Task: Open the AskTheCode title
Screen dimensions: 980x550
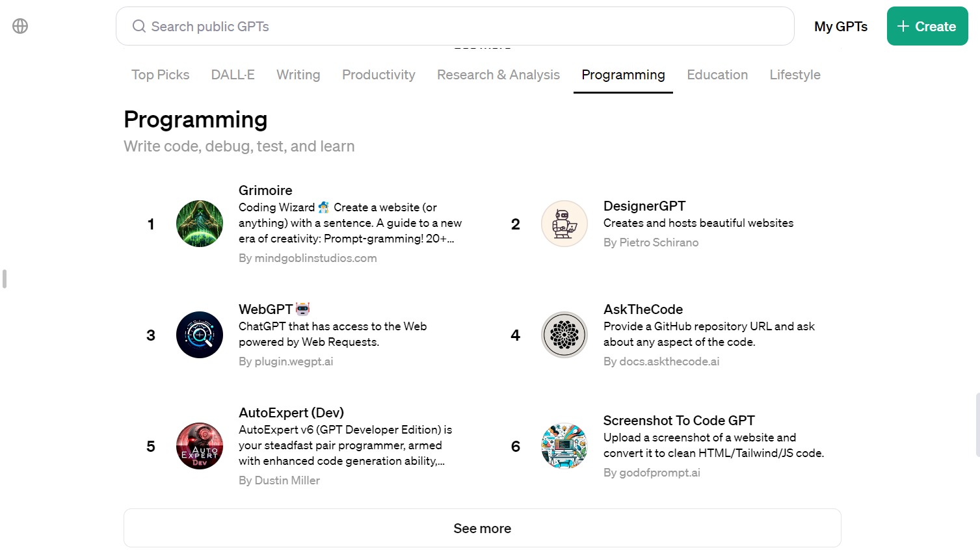Action: click(x=643, y=309)
